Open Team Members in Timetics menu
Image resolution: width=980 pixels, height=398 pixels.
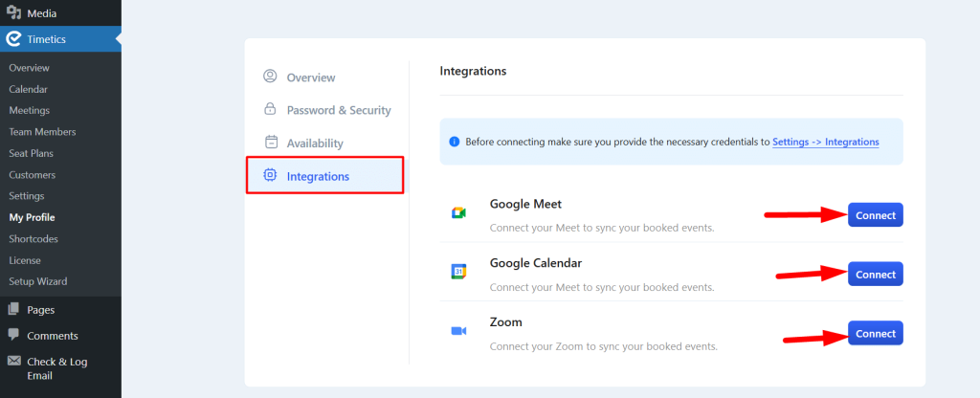[x=42, y=132]
